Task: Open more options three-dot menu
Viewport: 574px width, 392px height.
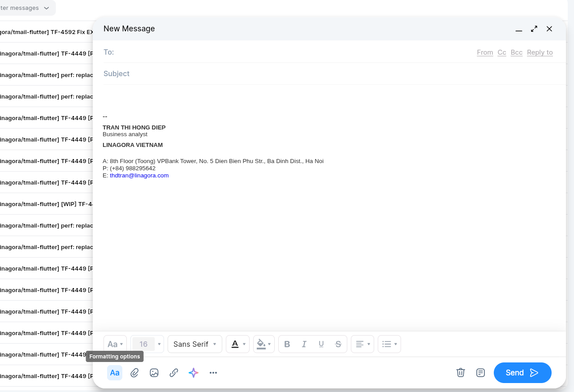Action: [213, 373]
